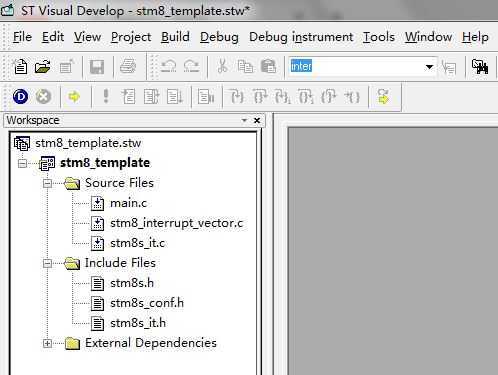Image resolution: width=498 pixels, height=375 pixels.
Task: Select the Include Files folder label
Action: (x=120, y=263)
